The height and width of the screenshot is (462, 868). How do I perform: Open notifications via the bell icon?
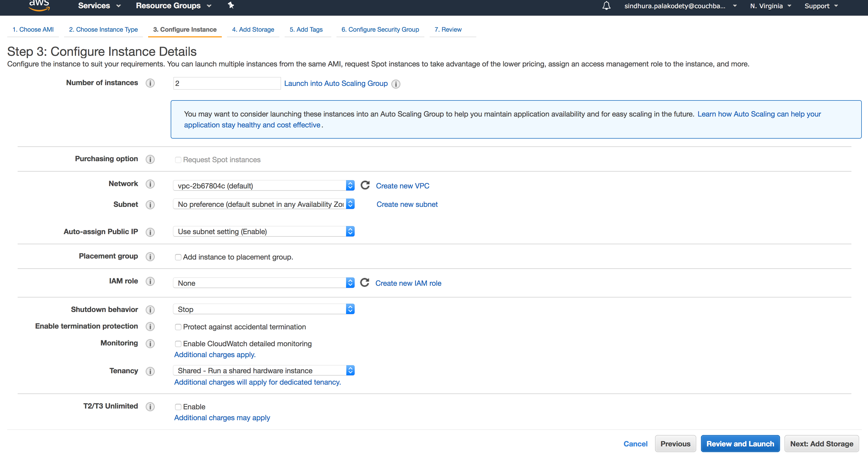(606, 6)
